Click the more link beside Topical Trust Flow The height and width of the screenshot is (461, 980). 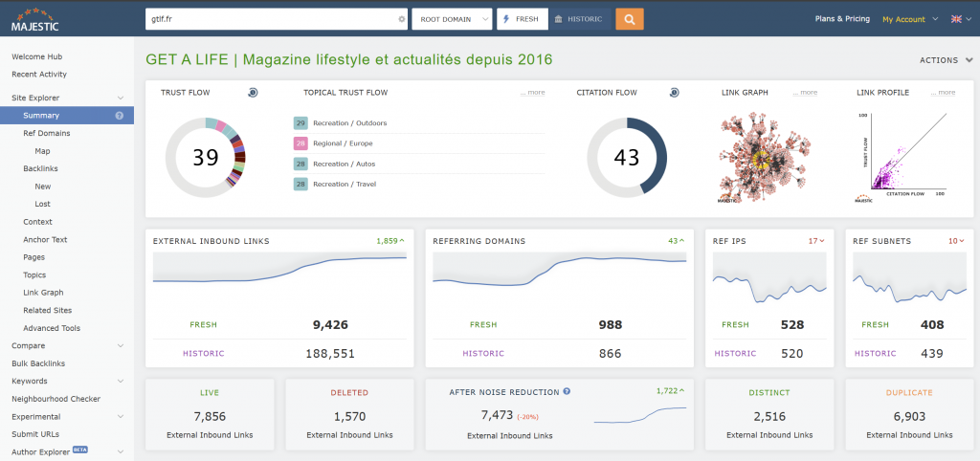[x=532, y=93]
